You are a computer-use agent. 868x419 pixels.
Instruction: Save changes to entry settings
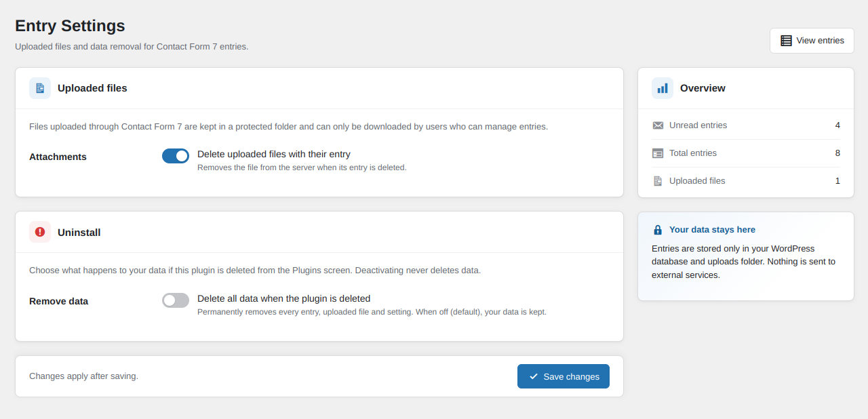[564, 376]
